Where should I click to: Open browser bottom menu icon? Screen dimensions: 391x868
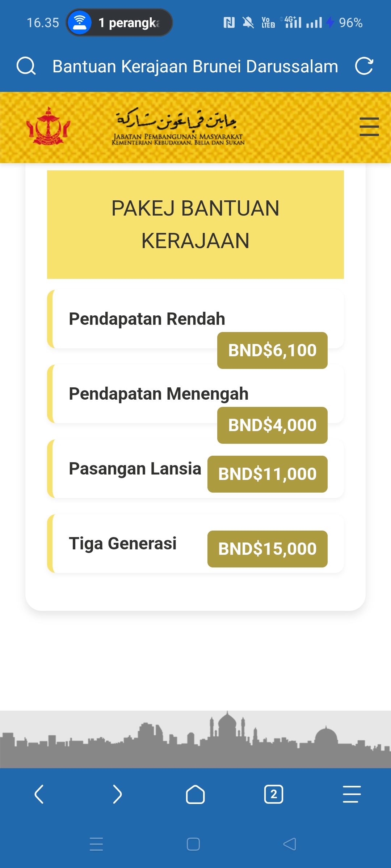(x=352, y=794)
